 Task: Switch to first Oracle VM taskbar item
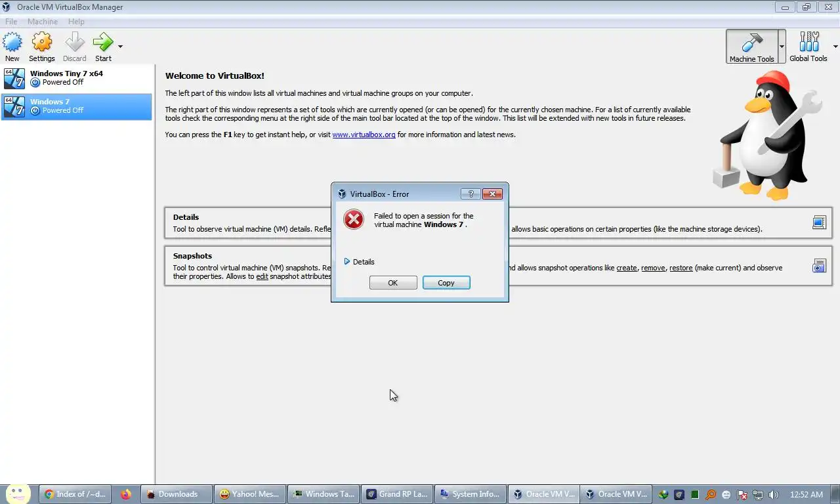(544, 494)
